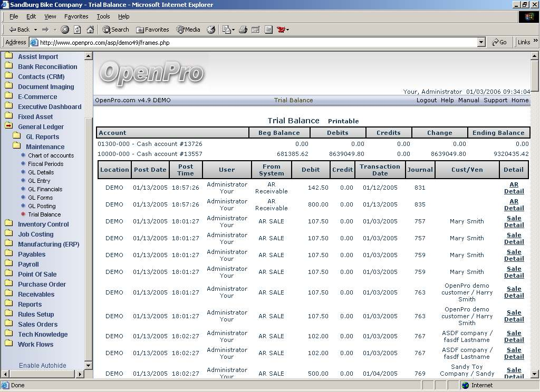Click the Refresh page icon
Viewport: 540px width, 392px height.
[78, 30]
